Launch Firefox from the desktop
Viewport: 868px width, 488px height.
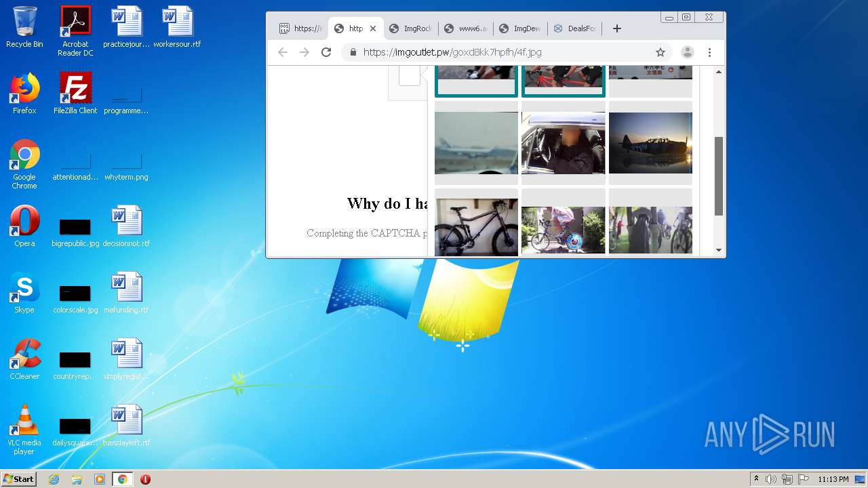point(24,94)
